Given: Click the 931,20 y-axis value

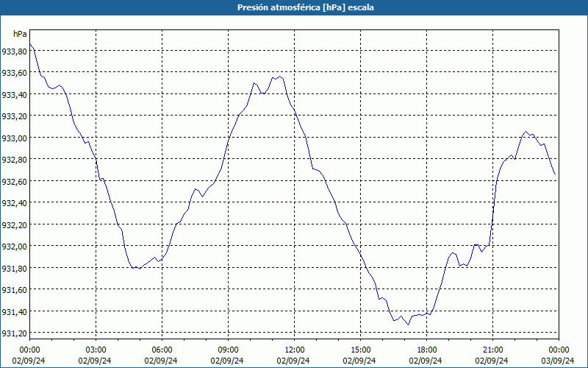Looking at the screenshot, I should point(14,333).
